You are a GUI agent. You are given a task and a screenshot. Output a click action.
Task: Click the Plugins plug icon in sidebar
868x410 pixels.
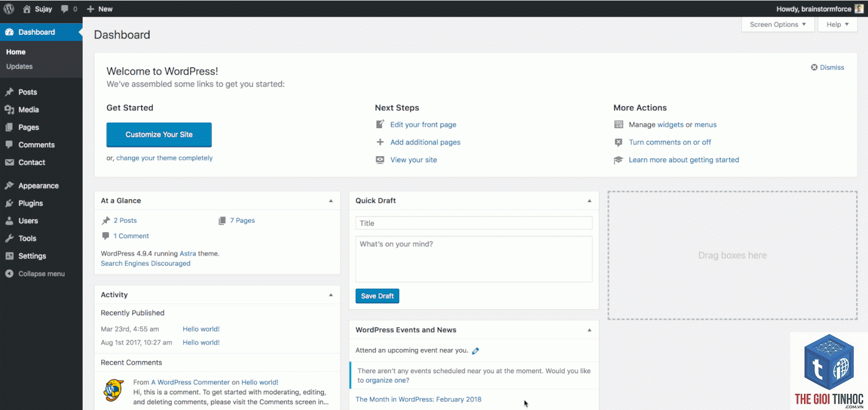tap(9, 203)
